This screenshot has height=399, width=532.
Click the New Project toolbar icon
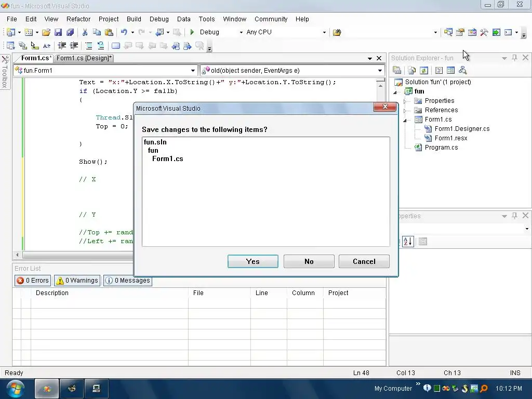[x=11, y=32]
